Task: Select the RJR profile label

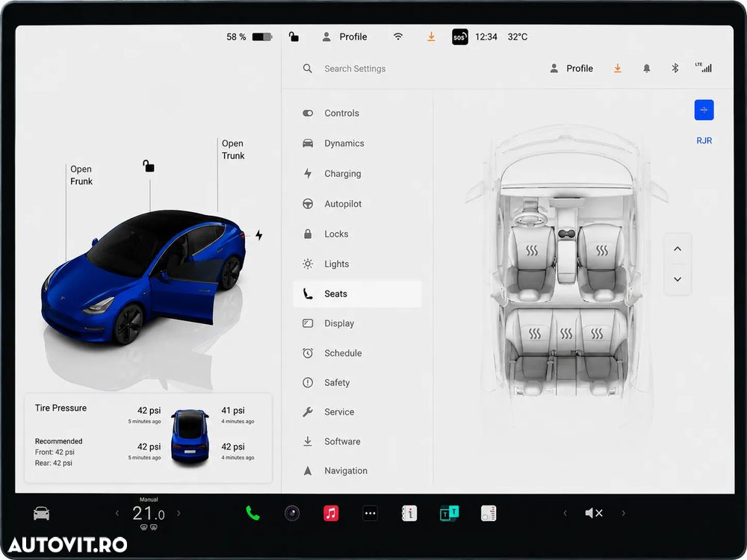Action: tap(704, 140)
